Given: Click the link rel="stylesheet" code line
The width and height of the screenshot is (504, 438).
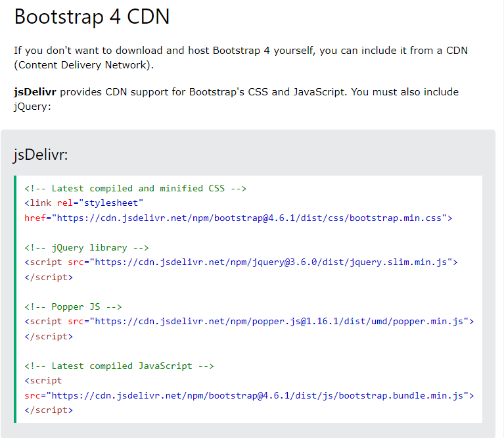Looking at the screenshot, I should [84, 203].
